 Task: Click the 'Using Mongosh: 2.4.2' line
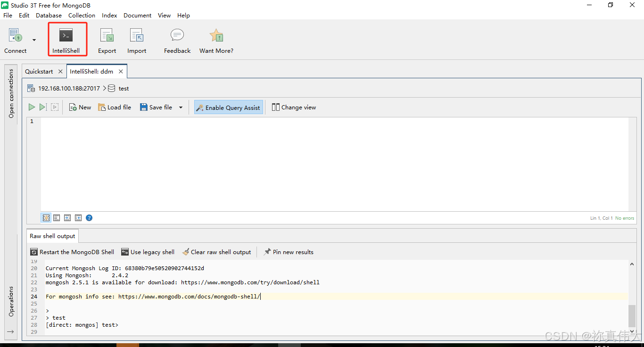point(87,275)
